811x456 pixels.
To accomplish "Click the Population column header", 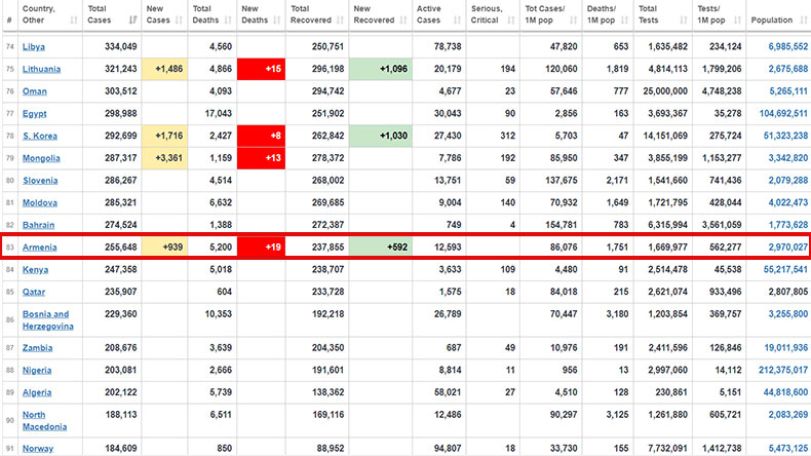I will [778, 16].
